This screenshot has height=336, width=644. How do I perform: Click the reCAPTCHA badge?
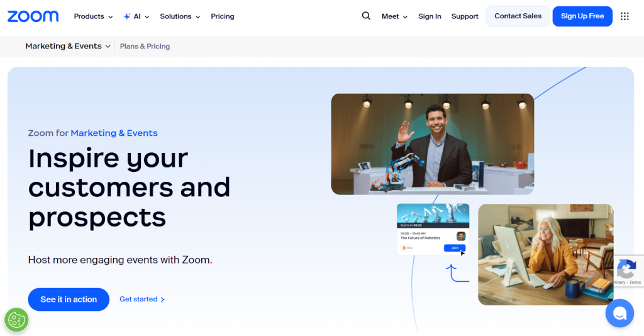pos(628,271)
